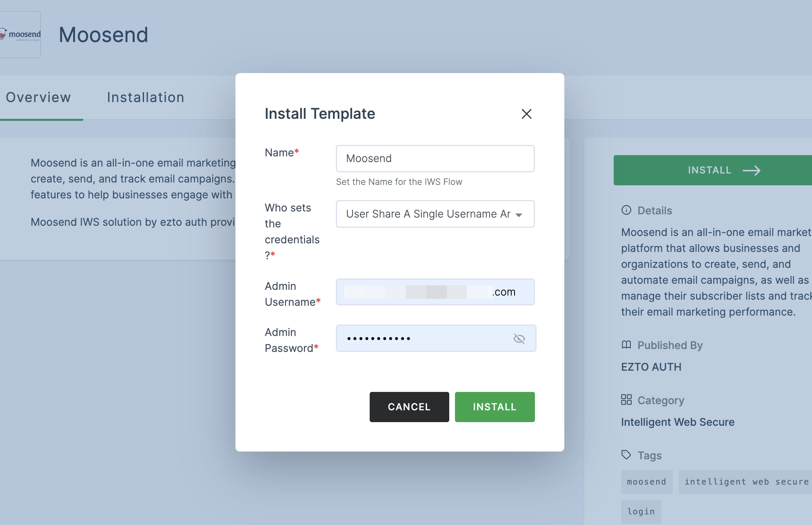Toggle password visibility eye icon
Image resolution: width=812 pixels, height=525 pixels.
coord(519,338)
